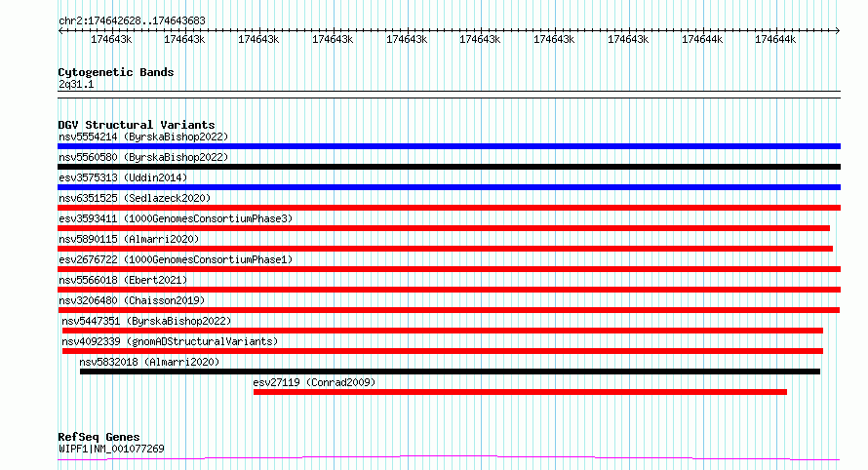
Task: Select the nsv5890115 (Almarri2020) label
Action: coord(129,239)
